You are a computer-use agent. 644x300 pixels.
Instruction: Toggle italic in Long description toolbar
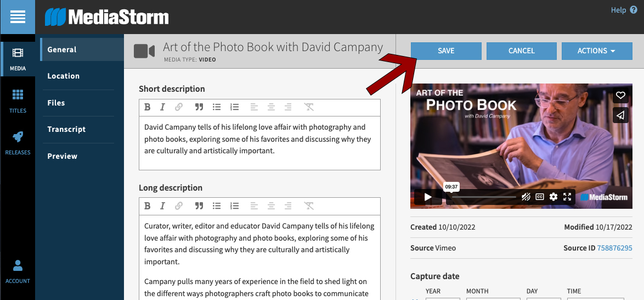pyautogui.click(x=162, y=206)
